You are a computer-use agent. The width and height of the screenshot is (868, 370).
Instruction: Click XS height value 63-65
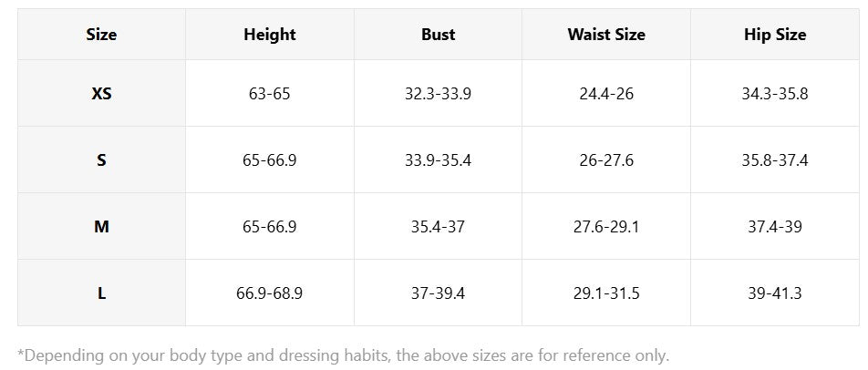click(270, 93)
